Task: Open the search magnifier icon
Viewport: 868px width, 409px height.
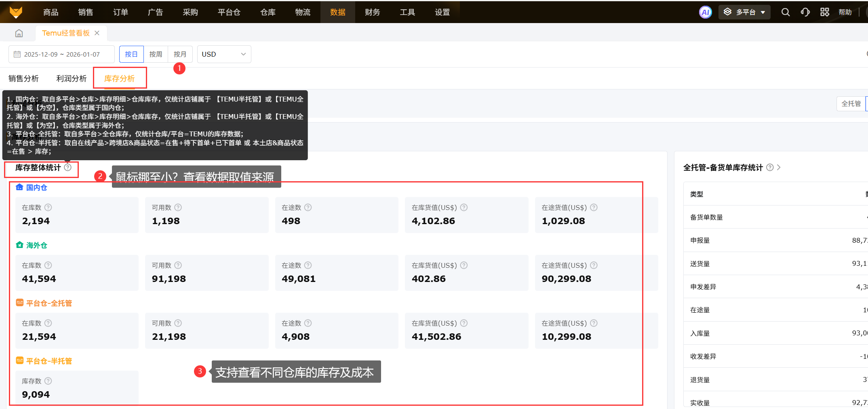Action: (x=785, y=12)
